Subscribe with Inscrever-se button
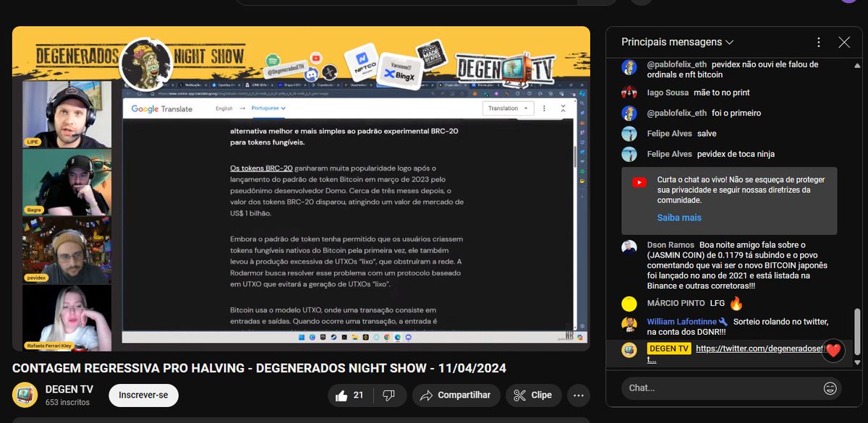 [x=143, y=395]
